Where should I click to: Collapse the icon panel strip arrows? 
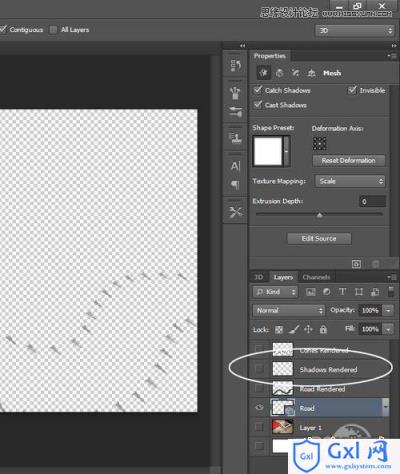pos(242,46)
